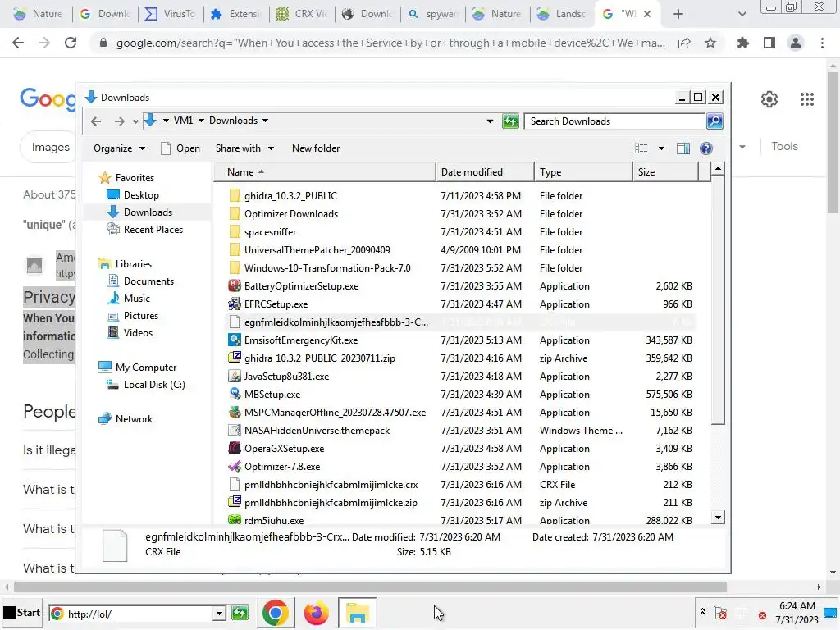Click the JavaSetup8u381.exe file icon
Viewport: 840px width, 630px height.
pyautogui.click(x=234, y=376)
